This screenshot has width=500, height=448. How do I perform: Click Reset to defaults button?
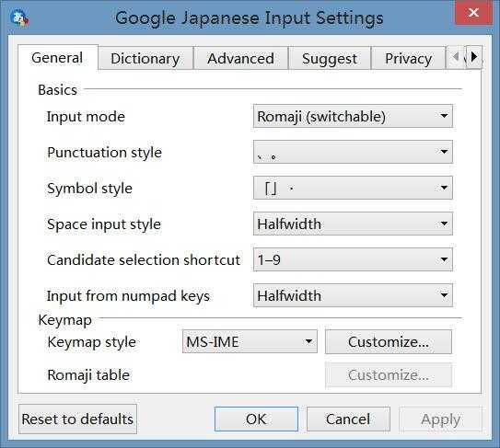point(77,419)
